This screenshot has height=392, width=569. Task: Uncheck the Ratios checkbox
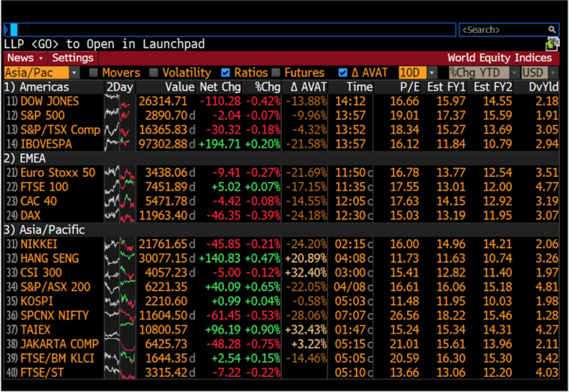coord(226,73)
